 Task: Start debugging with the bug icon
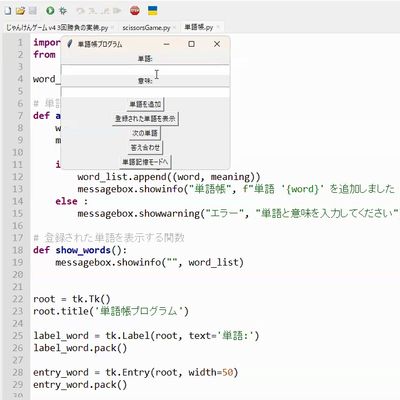click(x=63, y=11)
